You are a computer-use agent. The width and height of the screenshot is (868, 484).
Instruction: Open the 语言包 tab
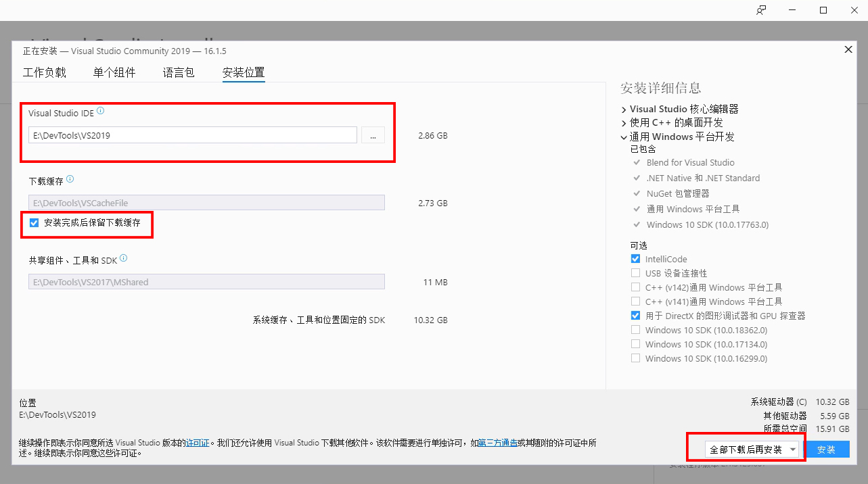(x=178, y=72)
